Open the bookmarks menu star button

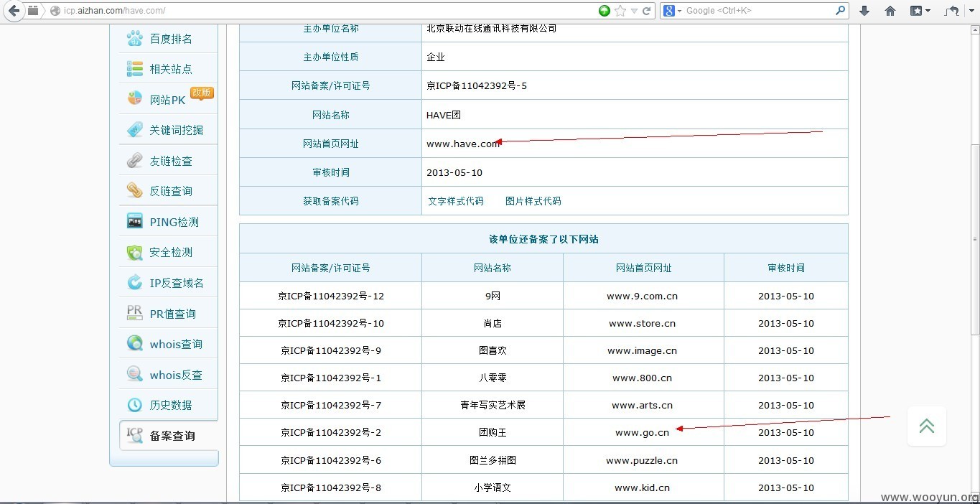[x=920, y=11]
